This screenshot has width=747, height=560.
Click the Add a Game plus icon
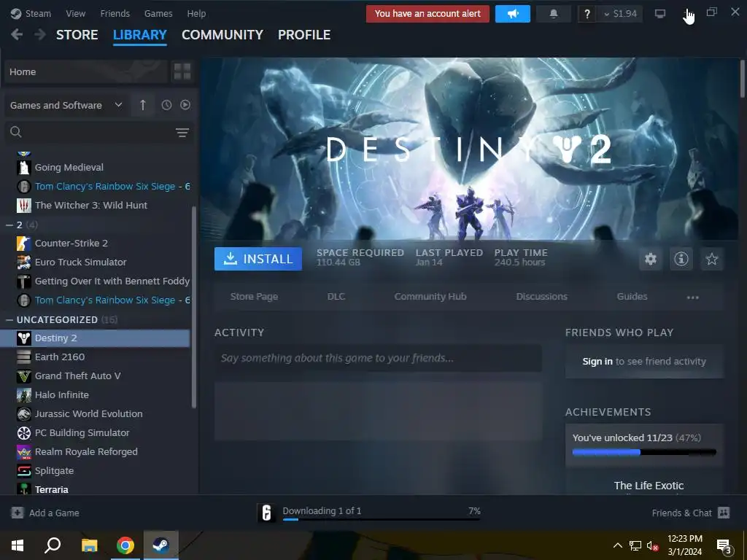click(x=18, y=513)
